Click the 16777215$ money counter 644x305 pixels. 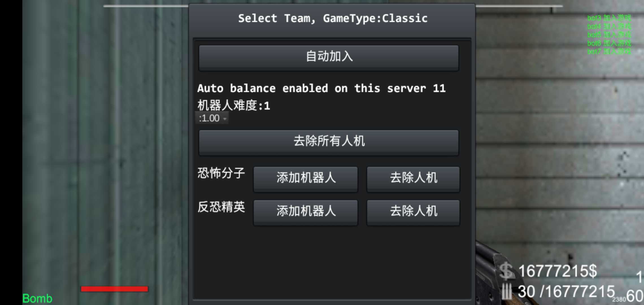click(558, 271)
